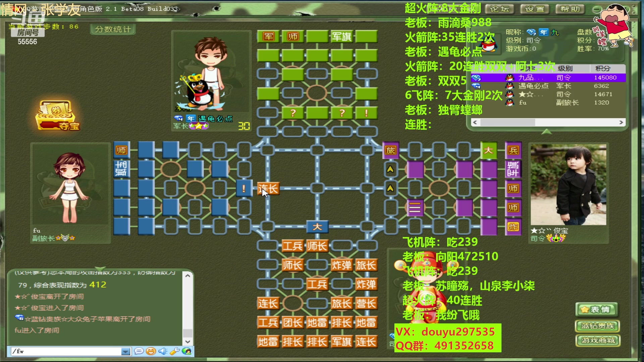Open the smiley emoji picker icon
The width and height of the screenshot is (644, 362).
[151, 351]
